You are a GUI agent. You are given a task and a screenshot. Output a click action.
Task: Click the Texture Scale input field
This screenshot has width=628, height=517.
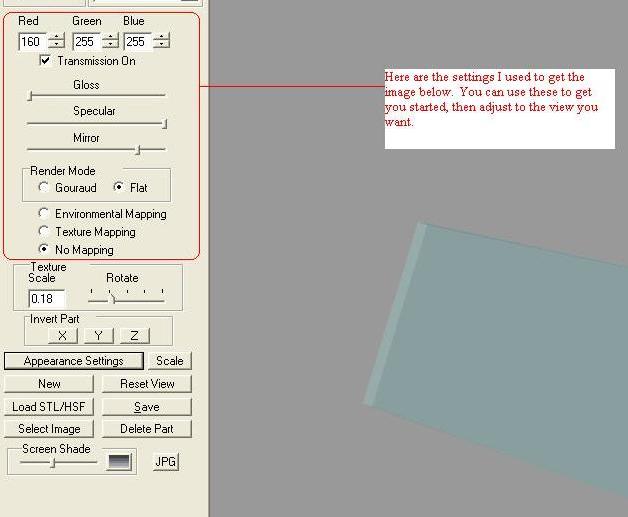coord(47,299)
